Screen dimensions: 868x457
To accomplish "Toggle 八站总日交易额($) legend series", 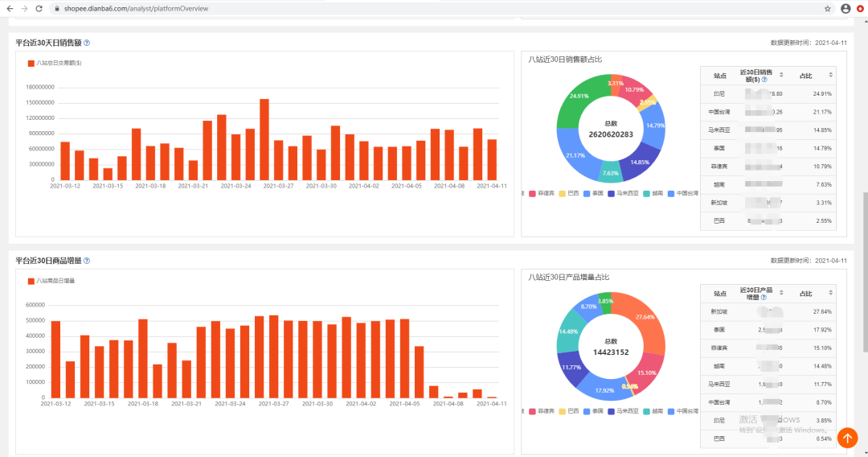I will (x=55, y=63).
